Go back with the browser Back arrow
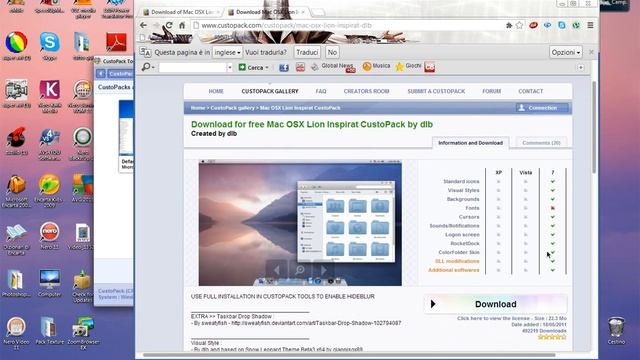 pos(143,25)
